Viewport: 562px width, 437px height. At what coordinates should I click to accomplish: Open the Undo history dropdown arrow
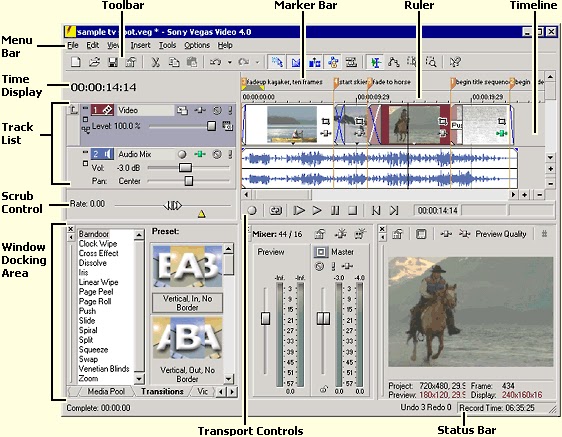tap(229, 62)
